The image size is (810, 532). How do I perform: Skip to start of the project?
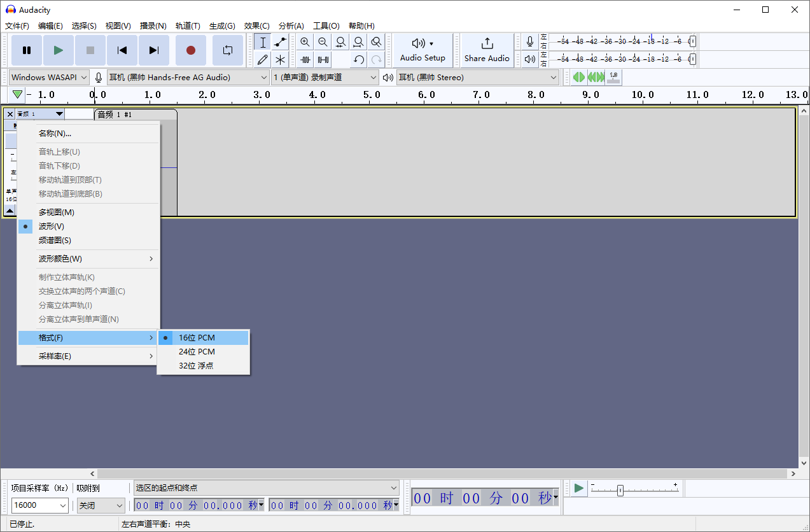click(122, 50)
